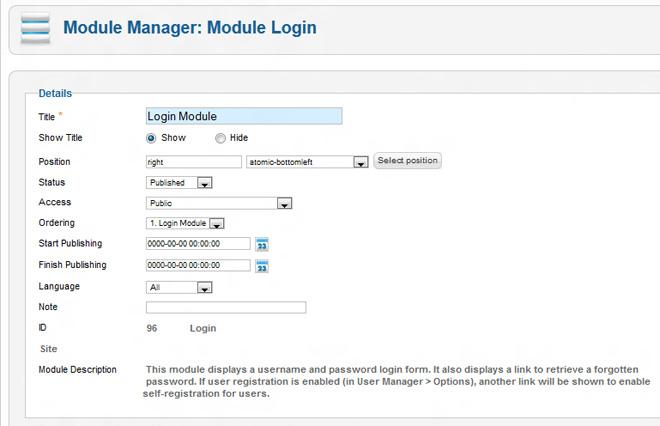Click the Module Description label
Screen dimensions: 660x426
(77, 370)
